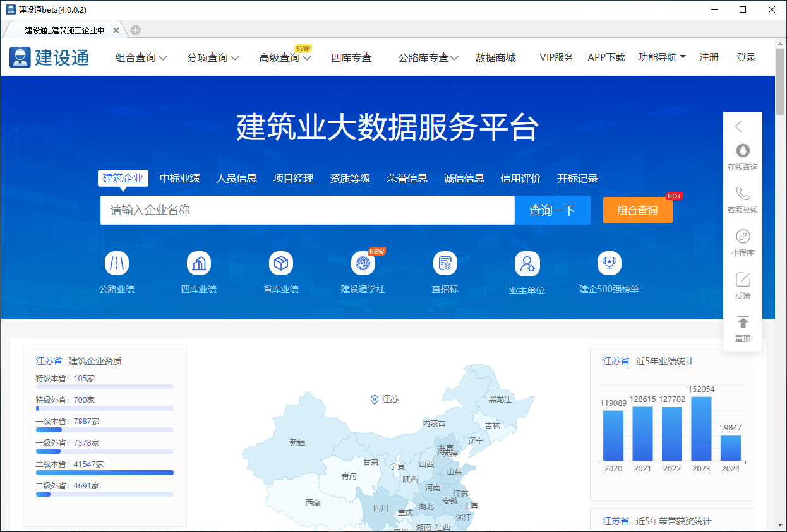Expand the 分项查询 dropdown menu

click(x=213, y=57)
